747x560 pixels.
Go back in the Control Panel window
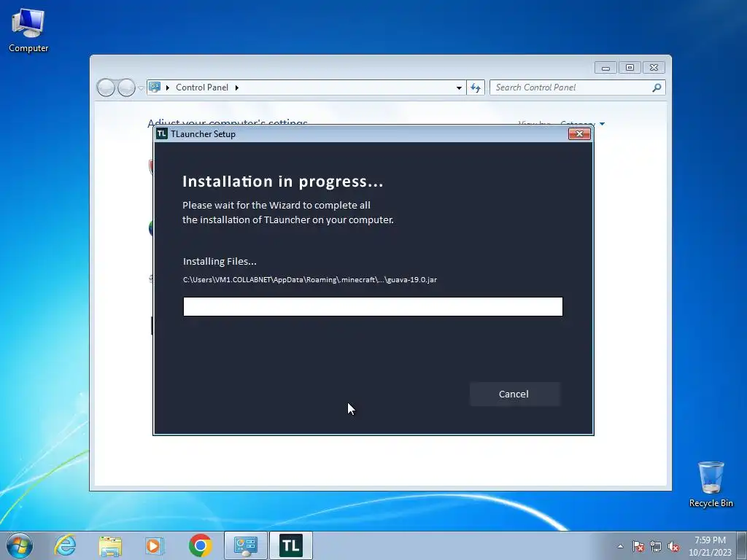point(106,87)
